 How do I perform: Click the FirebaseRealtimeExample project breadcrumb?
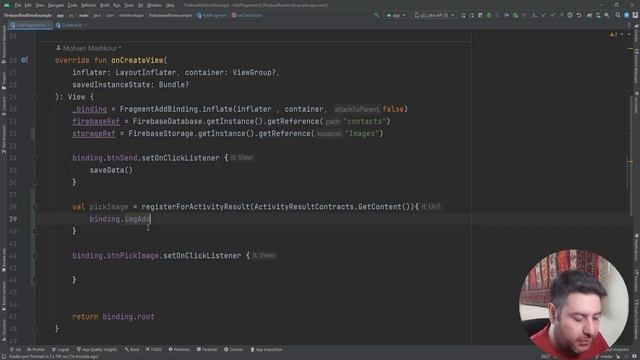tap(28, 16)
